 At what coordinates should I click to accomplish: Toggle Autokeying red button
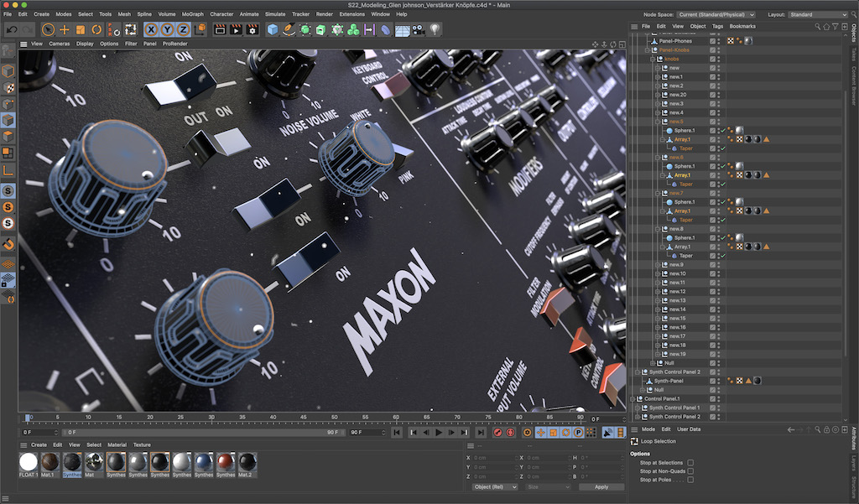[510, 432]
